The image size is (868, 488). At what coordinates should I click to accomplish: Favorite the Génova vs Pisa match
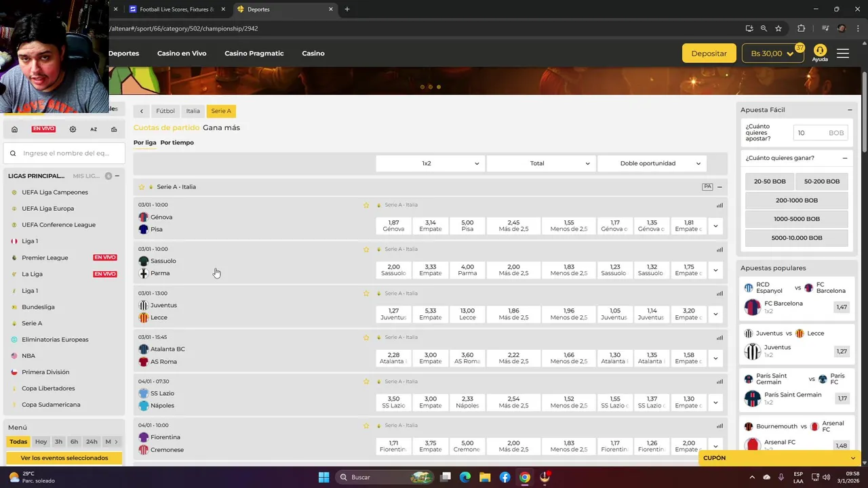(x=366, y=205)
